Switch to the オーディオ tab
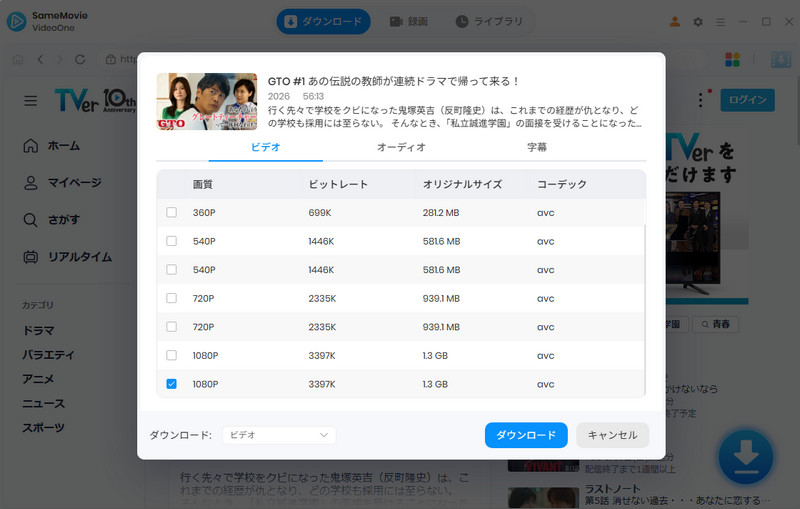The height and width of the screenshot is (509, 800). [401, 147]
